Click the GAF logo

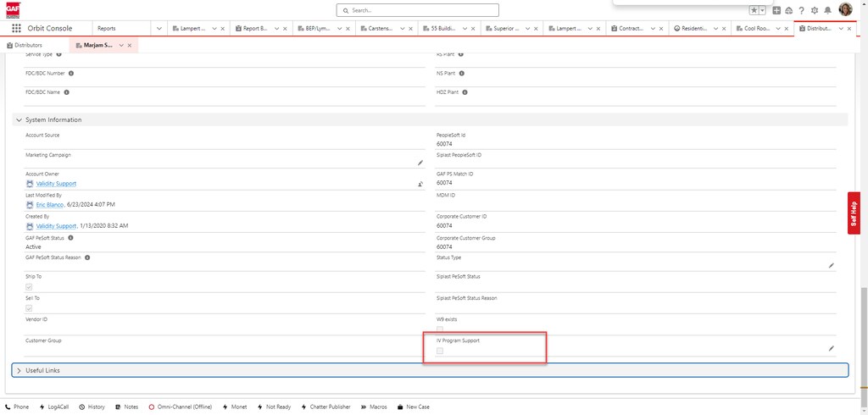(13, 9)
